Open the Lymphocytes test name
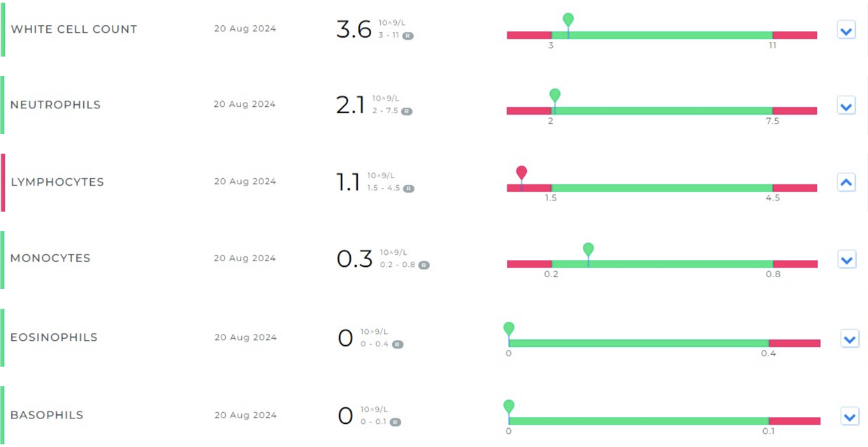868x447 pixels. tap(57, 182)
